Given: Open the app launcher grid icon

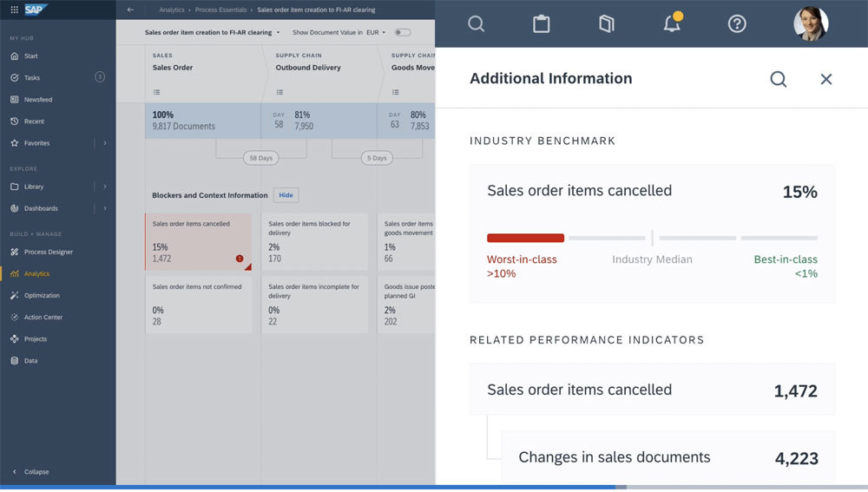Looking at the screenshot, I should [14, 10].
